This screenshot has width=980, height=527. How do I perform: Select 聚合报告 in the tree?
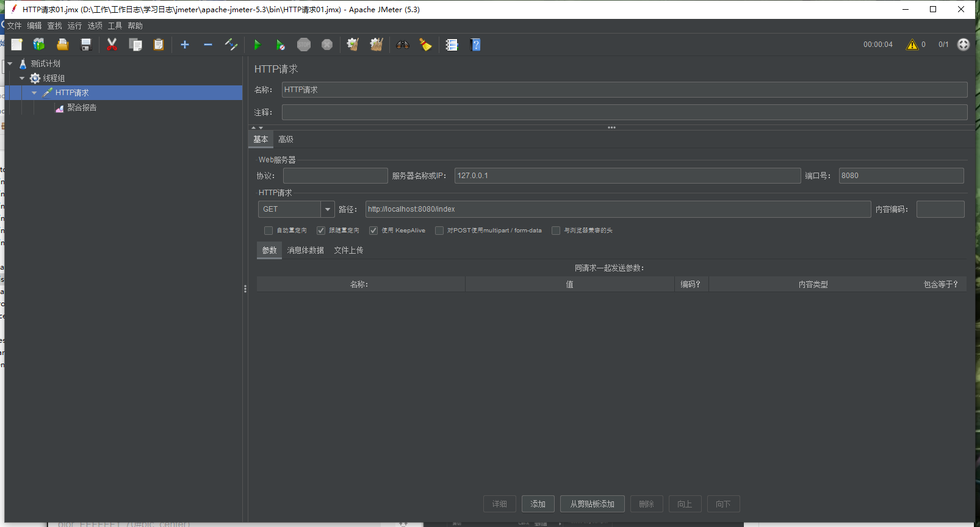(82, 107)
